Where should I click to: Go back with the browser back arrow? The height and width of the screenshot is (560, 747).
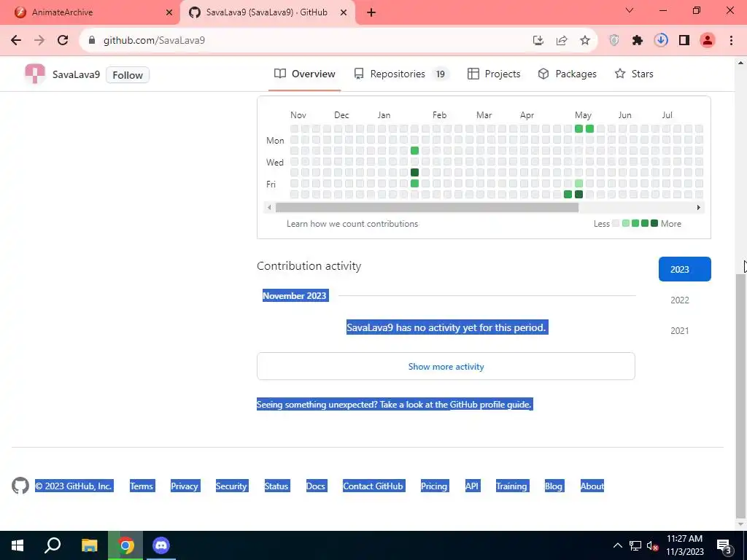pyautogui.click(x=16, y=41)
